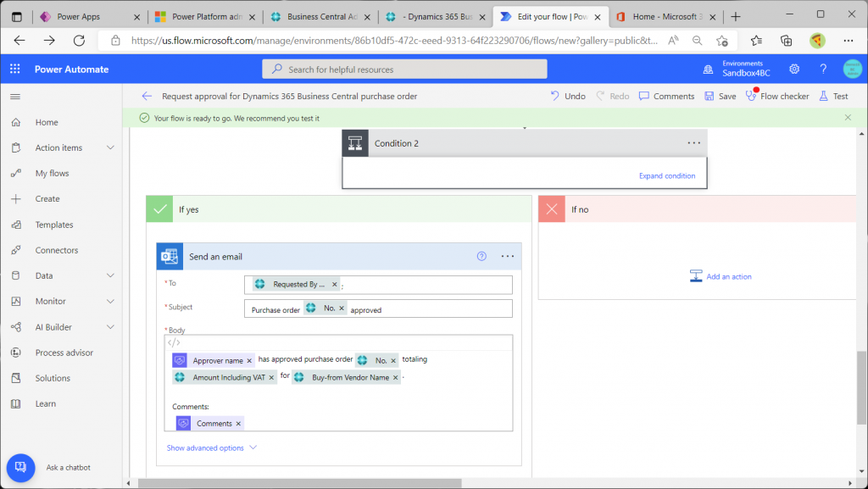This screenshot has height=489, width=868.
Task: Toggle code view in Body editor
Action: tap(174, 343)
